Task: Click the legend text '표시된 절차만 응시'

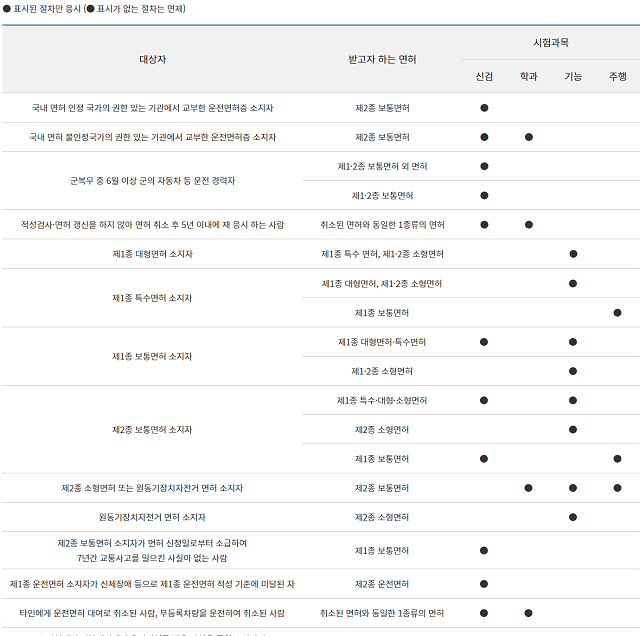Action: [x=47, y=9]
